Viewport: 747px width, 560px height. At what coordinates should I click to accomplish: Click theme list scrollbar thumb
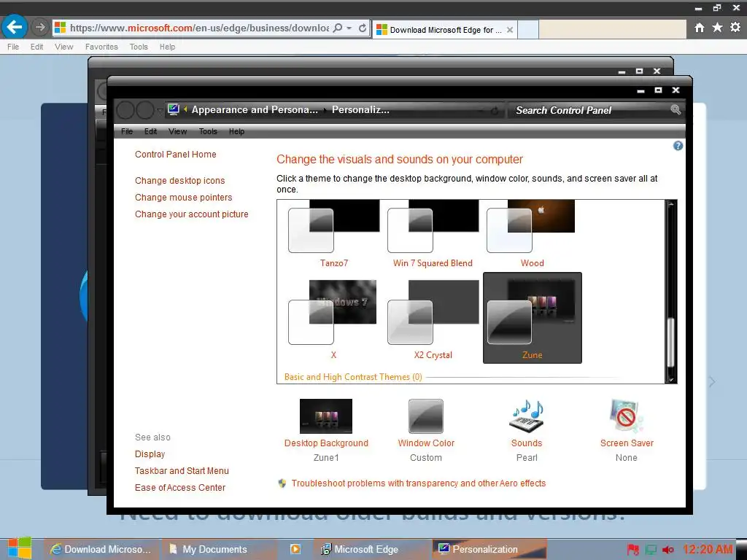click(671, 342)
